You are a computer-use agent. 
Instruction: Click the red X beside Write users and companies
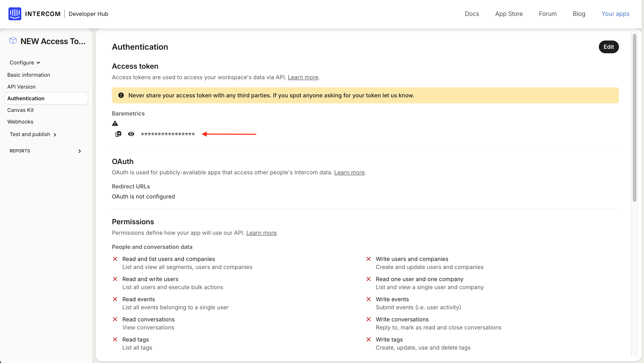pyautogui.click(x=369, y=259)
